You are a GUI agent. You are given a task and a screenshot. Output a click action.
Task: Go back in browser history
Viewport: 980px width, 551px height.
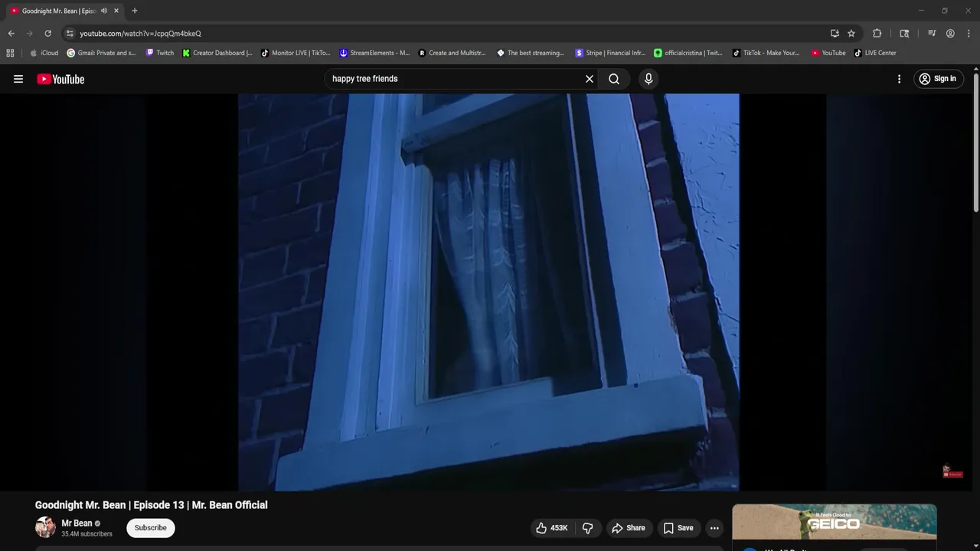point(11,34)
